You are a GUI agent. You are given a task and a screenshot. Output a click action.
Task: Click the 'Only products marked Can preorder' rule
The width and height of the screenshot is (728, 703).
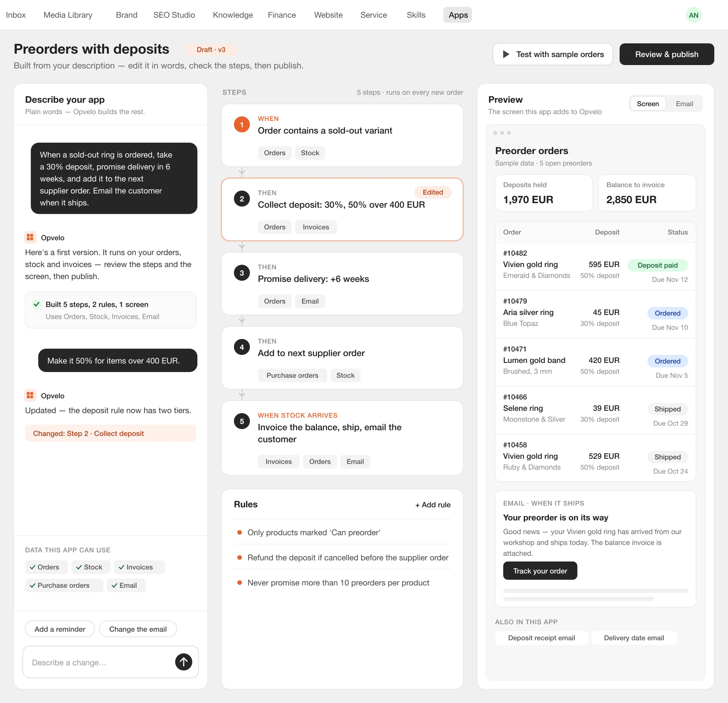pos(342,533)
